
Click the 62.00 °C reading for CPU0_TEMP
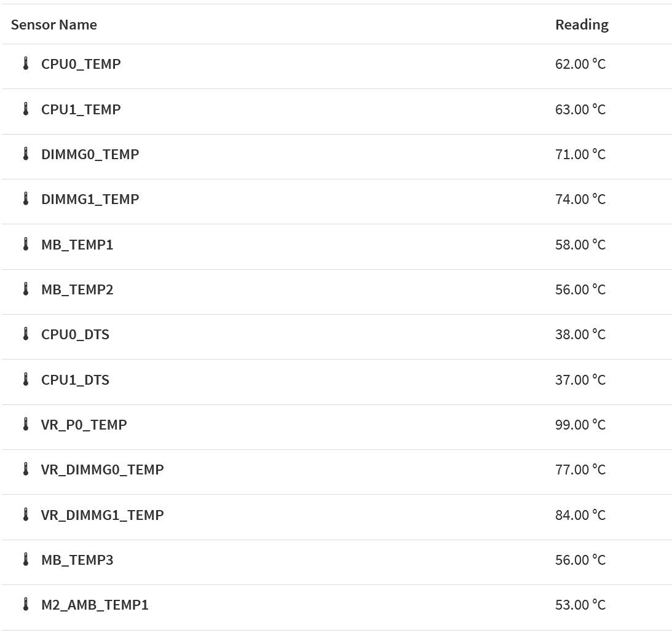point(580,64)
